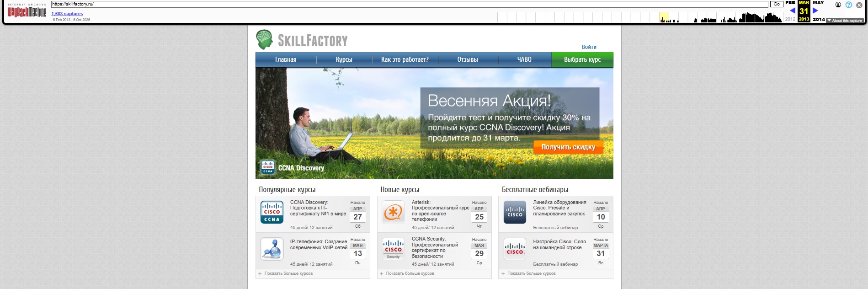
Task: Click the highlighted 2013 bar in capture timeline
Action: [664, 18]
